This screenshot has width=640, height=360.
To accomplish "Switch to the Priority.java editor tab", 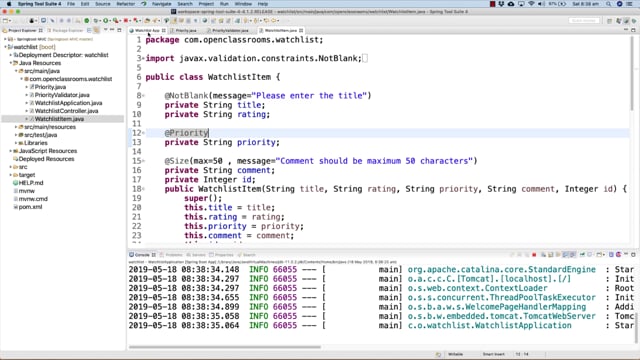I will coord(186,31).
